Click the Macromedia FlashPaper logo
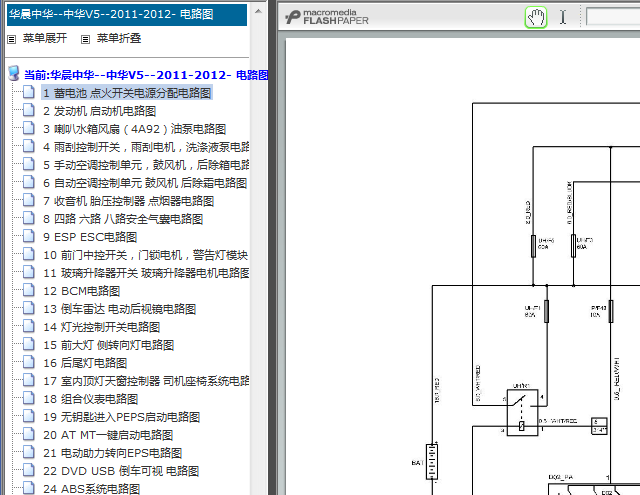This screenshot has width=640, height=495. pyautogui.click(x=327, y=17)
